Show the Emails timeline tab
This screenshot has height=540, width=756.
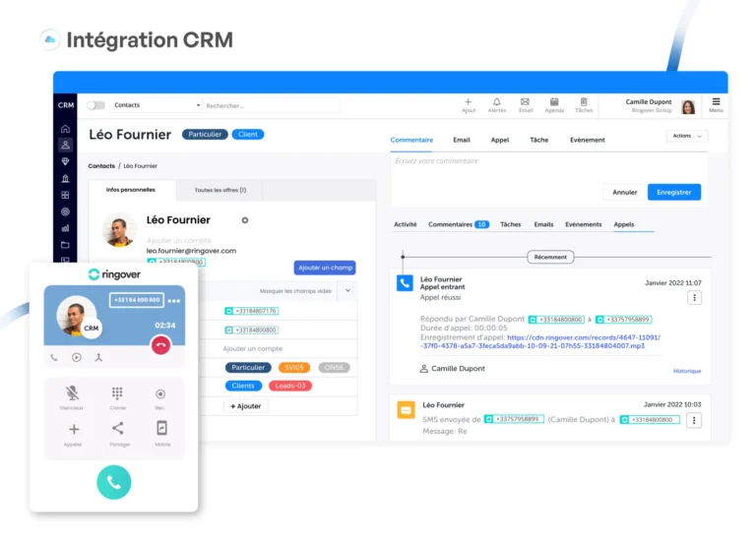(x=543, y=224)
